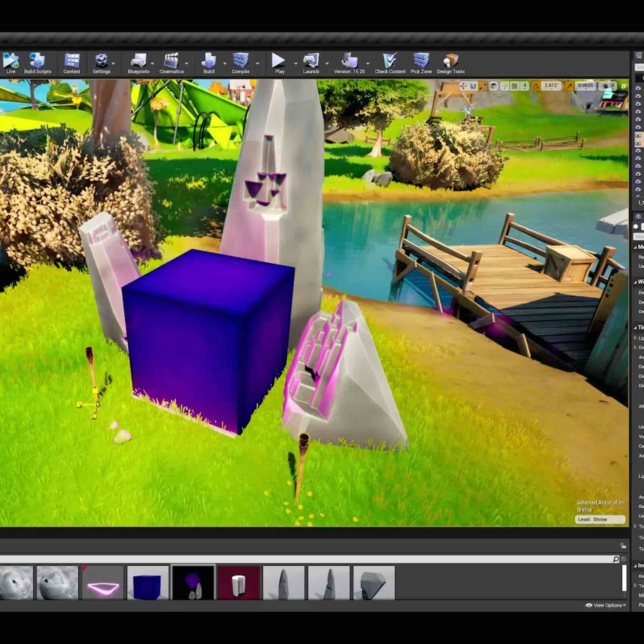The image size is (644, 644).
Task: Click the content browser vertical scrollbar
Action: (624, 578)
